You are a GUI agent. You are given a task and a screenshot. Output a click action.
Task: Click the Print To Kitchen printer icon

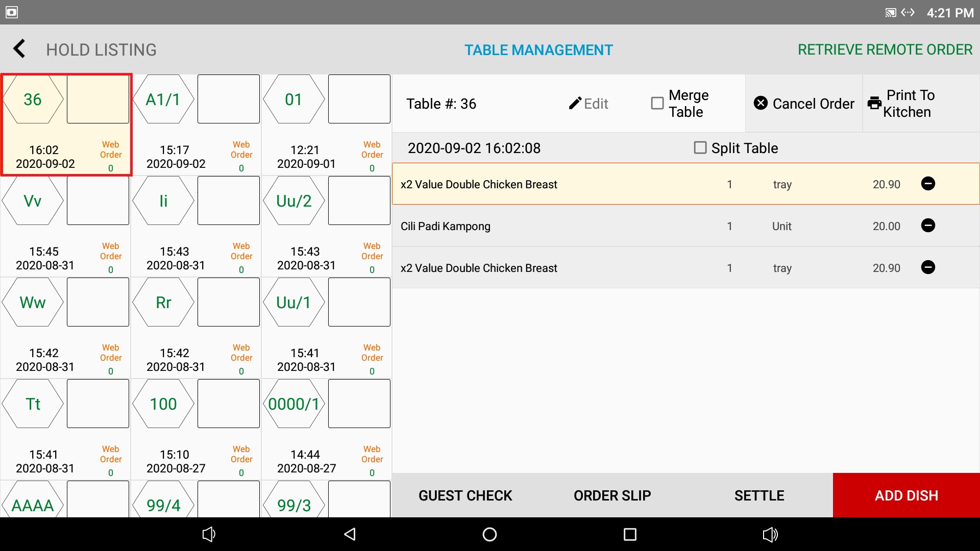click(x=874, y=103)
